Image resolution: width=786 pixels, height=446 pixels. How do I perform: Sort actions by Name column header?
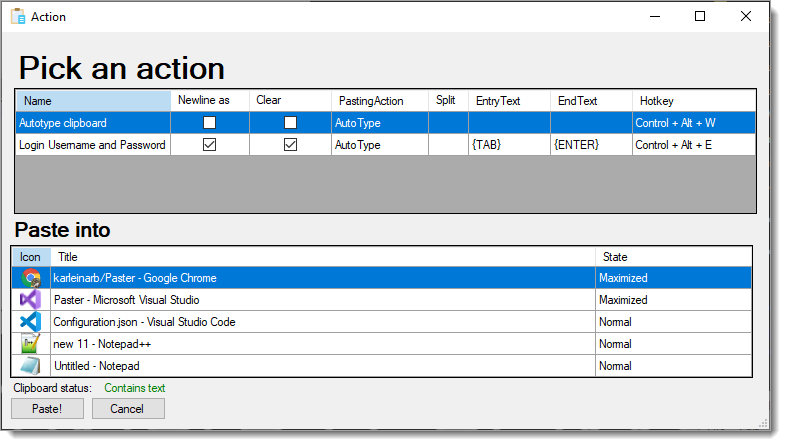click(93, 101)
